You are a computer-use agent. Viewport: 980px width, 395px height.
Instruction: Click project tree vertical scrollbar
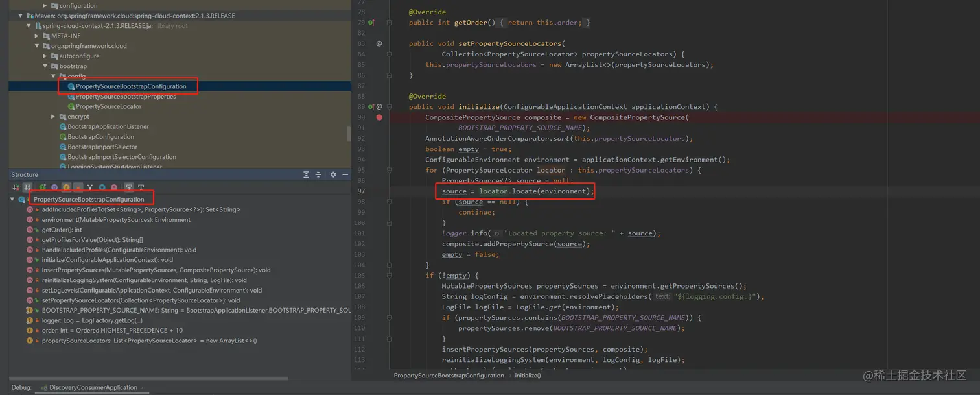349,134
